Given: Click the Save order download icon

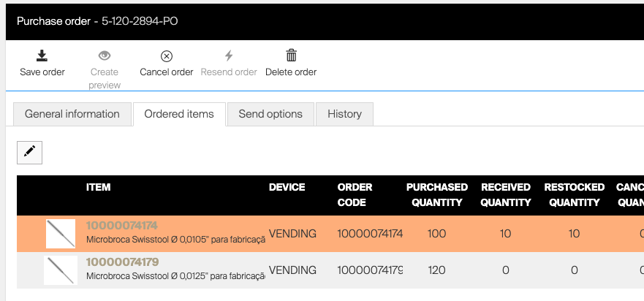Looking at the screenshot, I should click(x=42, y=56).
